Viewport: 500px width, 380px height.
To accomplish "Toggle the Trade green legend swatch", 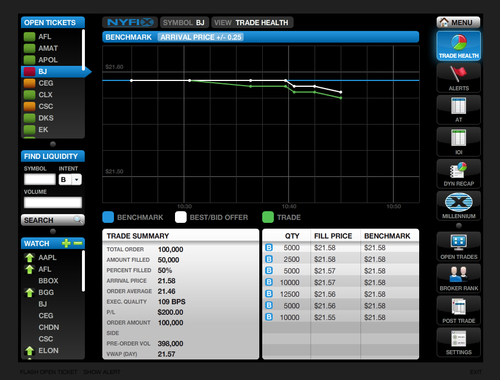I will click(268, 217).
